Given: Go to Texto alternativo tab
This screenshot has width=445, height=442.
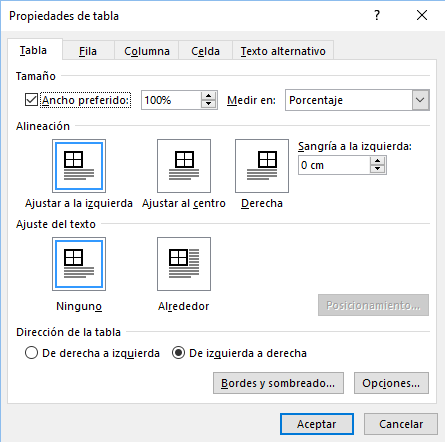Looking at the screenshot, I should (x=283, y=51).
